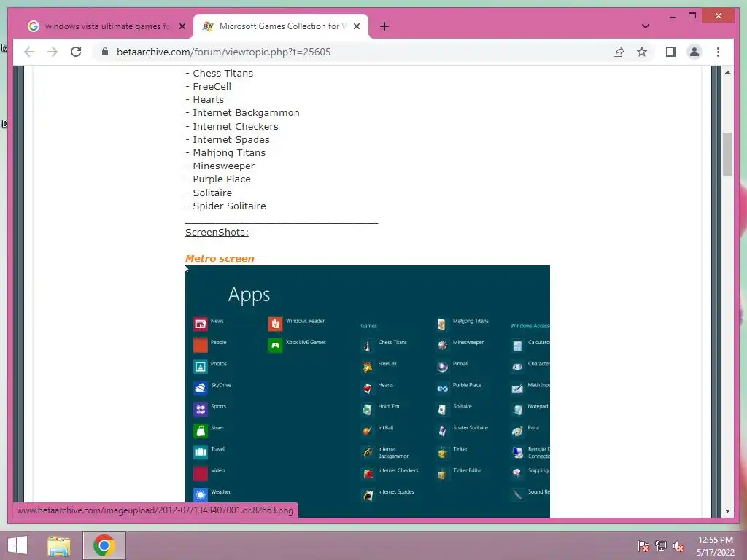Bookmark this page with the star icon
The image size is (747, 560).
642,52
